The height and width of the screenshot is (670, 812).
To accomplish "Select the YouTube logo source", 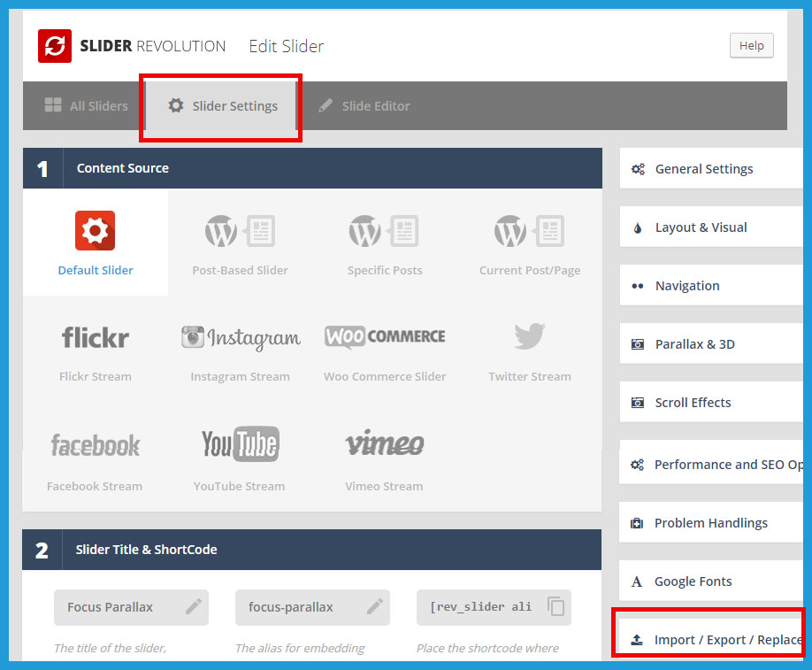I will click(x=241, y=444).
